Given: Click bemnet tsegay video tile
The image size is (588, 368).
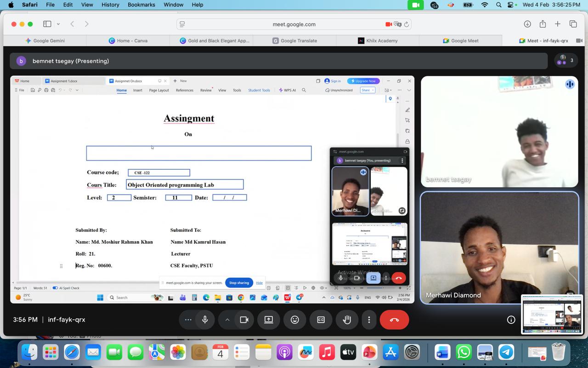Looking at the screenshot, I should pos(499,132).
